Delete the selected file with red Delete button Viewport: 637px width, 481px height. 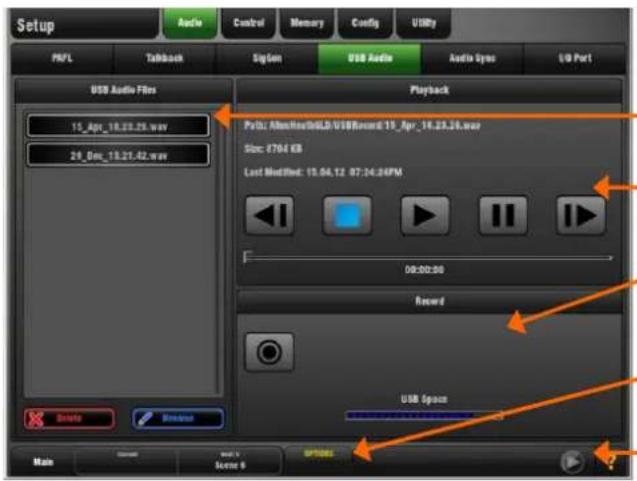coord(69,418)
